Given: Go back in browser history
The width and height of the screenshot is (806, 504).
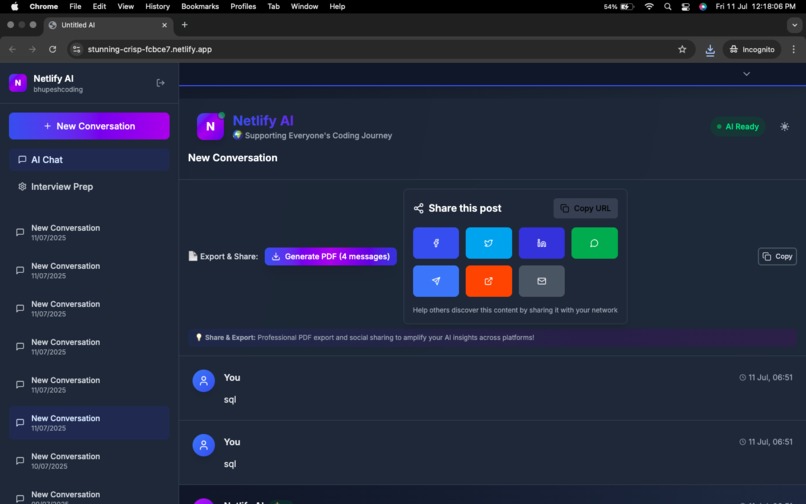Looking at the screenshot, I should (12, 49).
